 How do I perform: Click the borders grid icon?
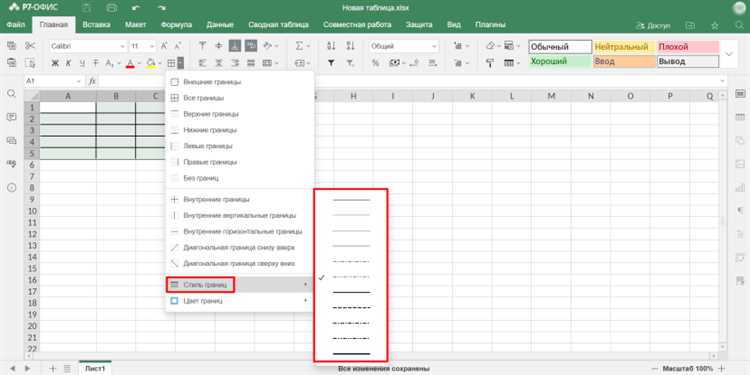(x=171, y=63)
